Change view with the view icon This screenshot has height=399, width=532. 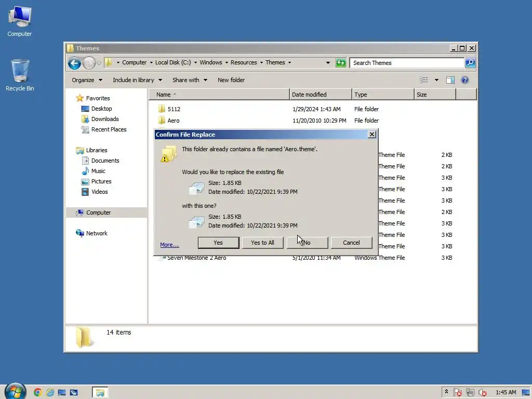(423, 80)
